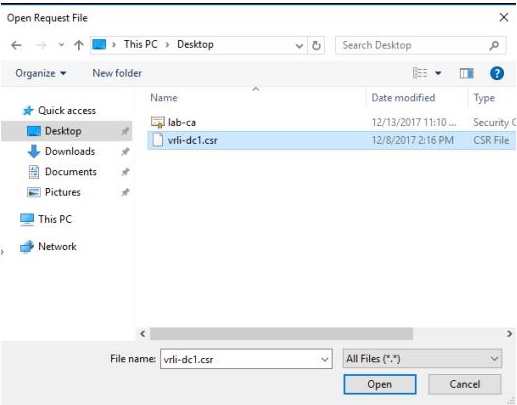The image size is (517, 405).
Task: Create a New folder
Action: [117, 73]
